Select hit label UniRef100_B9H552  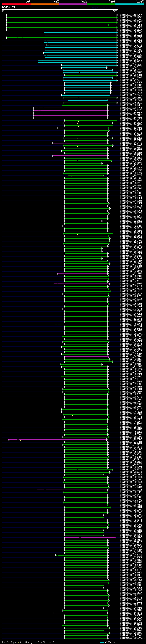pyautogui.click(x=131, y=37)
